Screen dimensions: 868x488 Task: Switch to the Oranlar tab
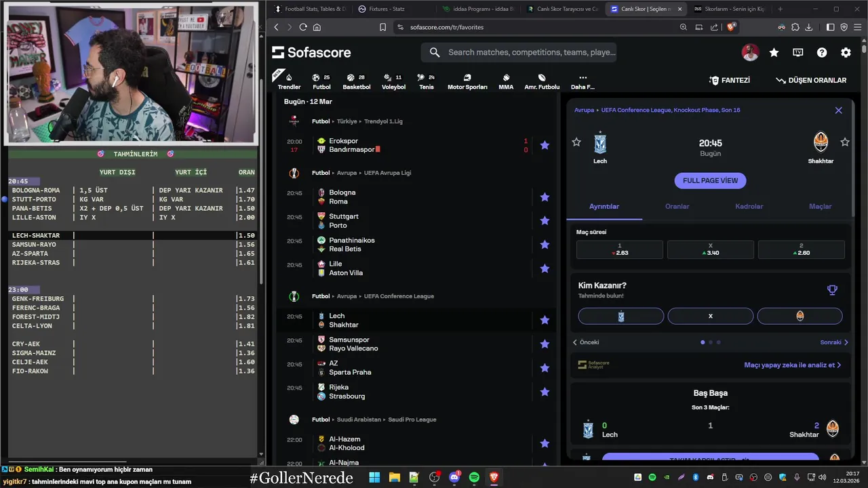click(677, 206)
